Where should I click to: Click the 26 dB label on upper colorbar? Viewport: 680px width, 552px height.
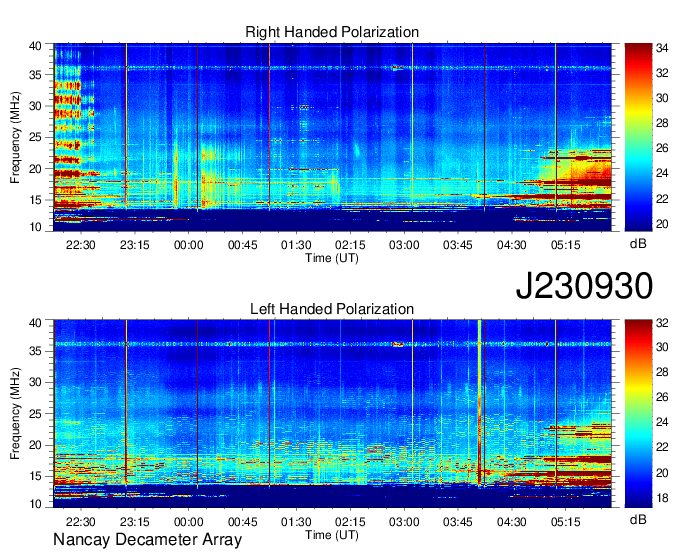point(662,149)
